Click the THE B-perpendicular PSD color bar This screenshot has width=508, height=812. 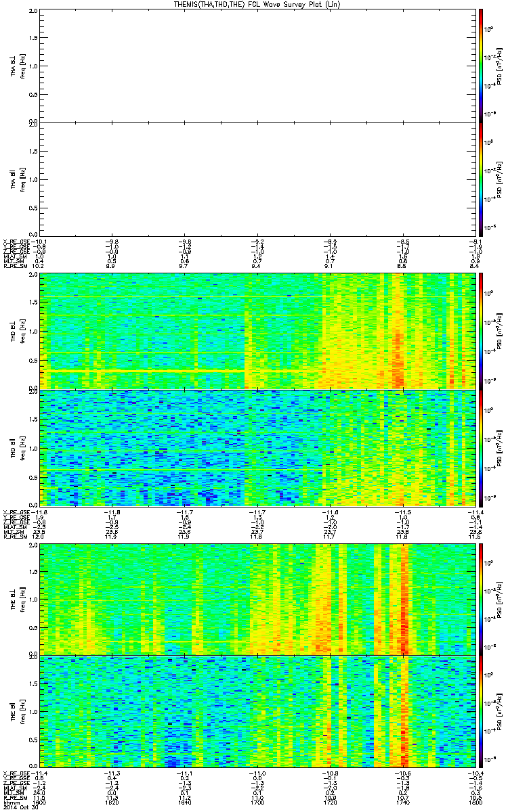480,598
